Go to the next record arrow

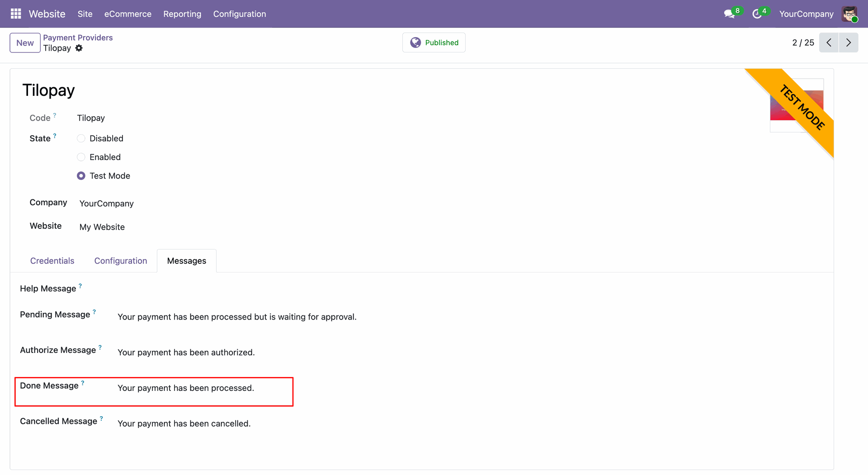(849, 42)
